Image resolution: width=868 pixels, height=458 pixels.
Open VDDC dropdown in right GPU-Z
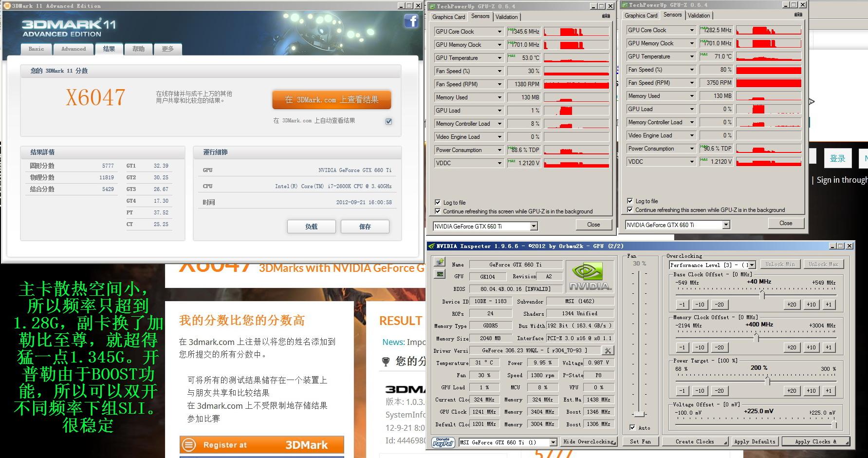692,162
